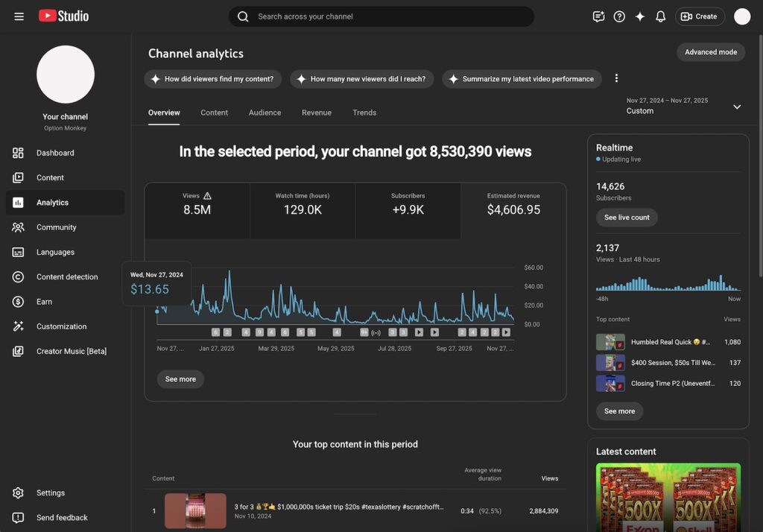Click the YouTube Studio logo

(x=63, y=16)
